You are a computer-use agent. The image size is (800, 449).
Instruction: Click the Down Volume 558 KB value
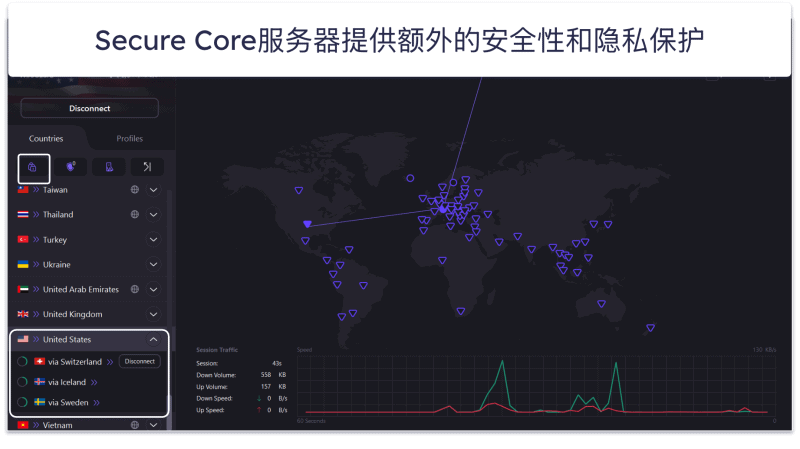[x=273, y=375]
